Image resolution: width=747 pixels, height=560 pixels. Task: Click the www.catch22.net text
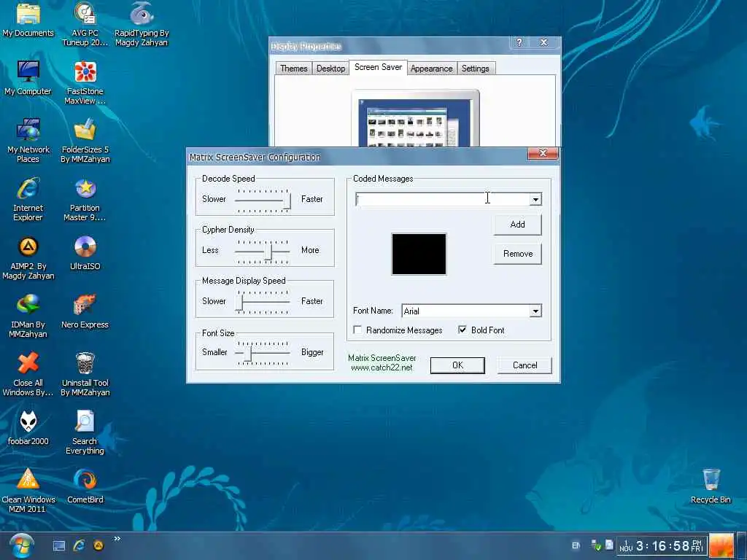[382, 367]
